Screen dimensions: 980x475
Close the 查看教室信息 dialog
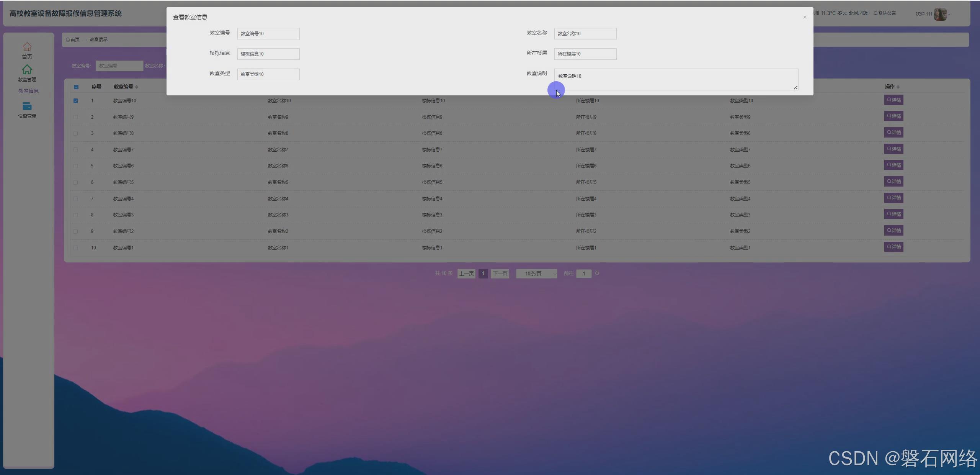pyautogui.click(x=805, y=17)
